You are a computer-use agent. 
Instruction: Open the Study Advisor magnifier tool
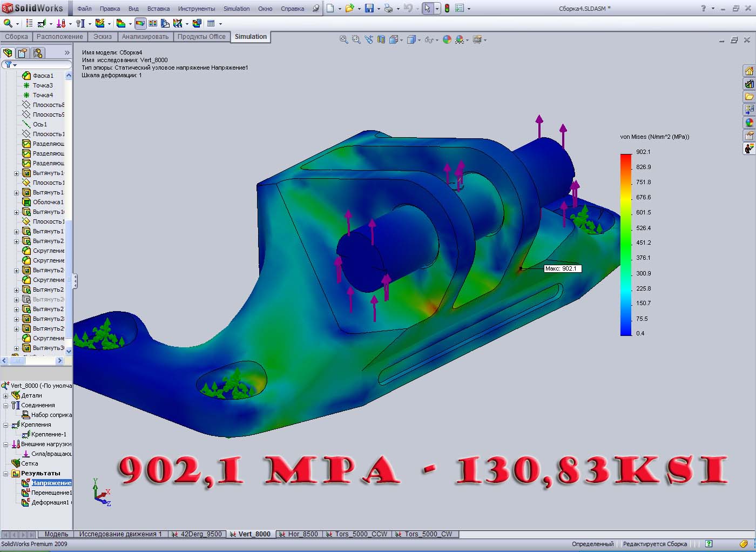point(8,24)
